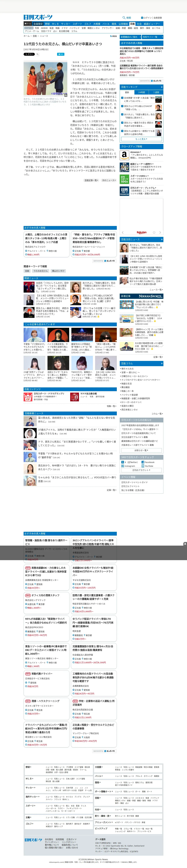The image size is (187, 868).
Task: Click the TL share button
Action: tap(37, 54)
